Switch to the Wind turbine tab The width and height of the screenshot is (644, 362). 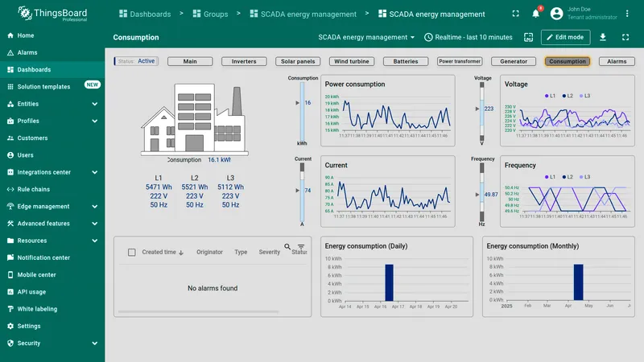coord(352,62)
